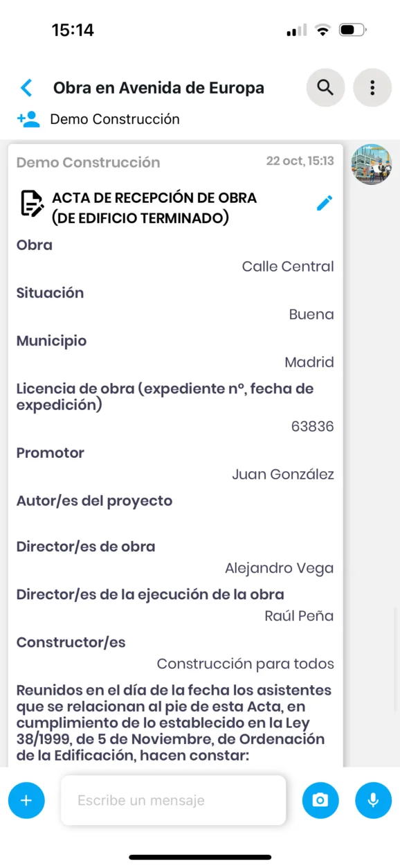Tap the blue plus attachment icon
This screenshot has height=868, width=400.
(26, 800)
